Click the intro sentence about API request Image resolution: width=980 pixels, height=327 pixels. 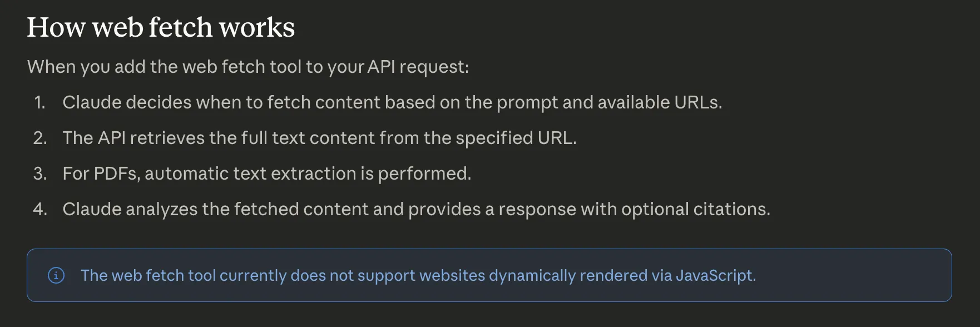pyautogui.click(x=248, y=67)
